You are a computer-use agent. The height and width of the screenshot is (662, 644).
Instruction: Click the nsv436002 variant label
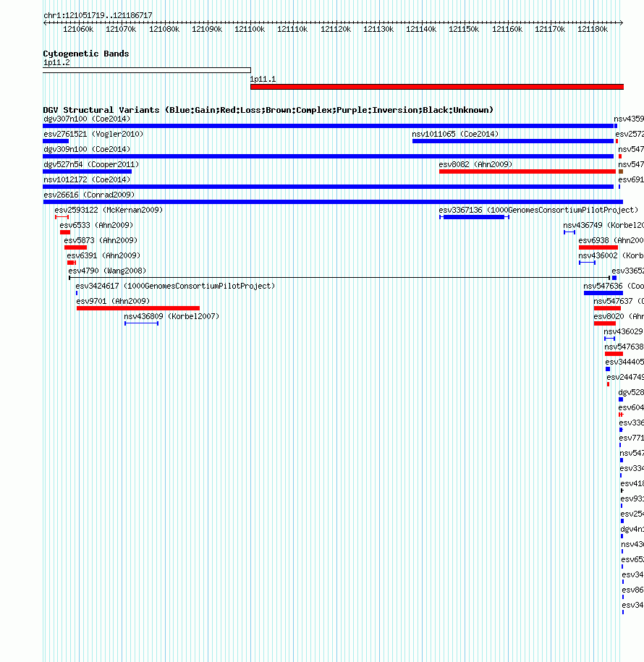click(611, 256)
